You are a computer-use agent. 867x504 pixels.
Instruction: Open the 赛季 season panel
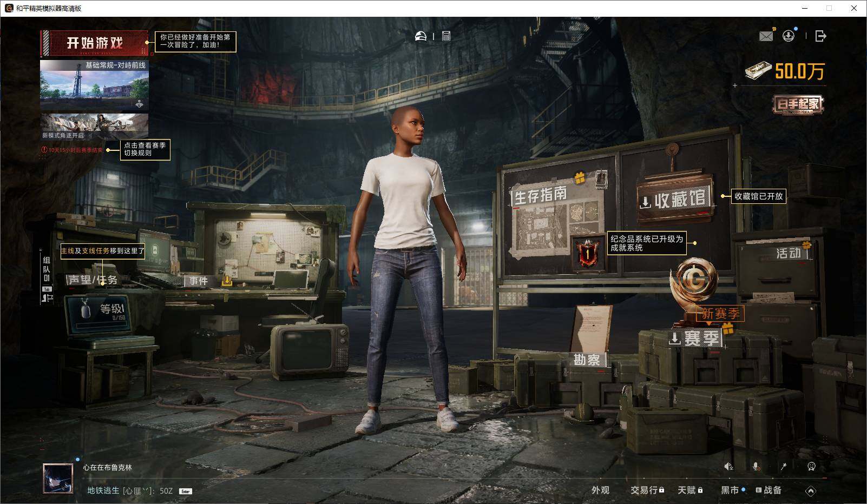pyautogui.click(x=695, y=339)
